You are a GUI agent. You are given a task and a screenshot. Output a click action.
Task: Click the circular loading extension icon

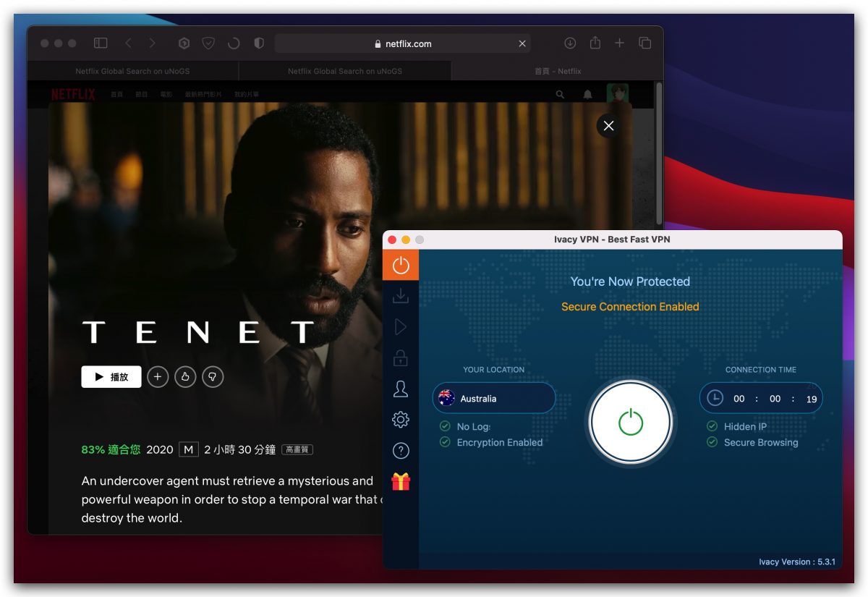233,43
